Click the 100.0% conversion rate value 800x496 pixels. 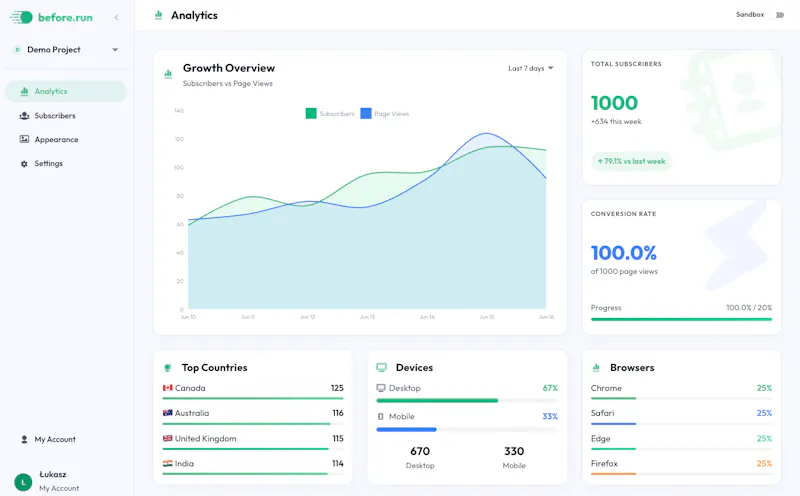click(x=624, y=253)
